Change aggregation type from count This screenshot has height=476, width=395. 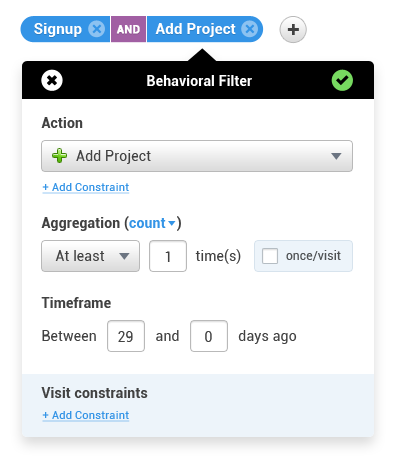coord(152,223)
